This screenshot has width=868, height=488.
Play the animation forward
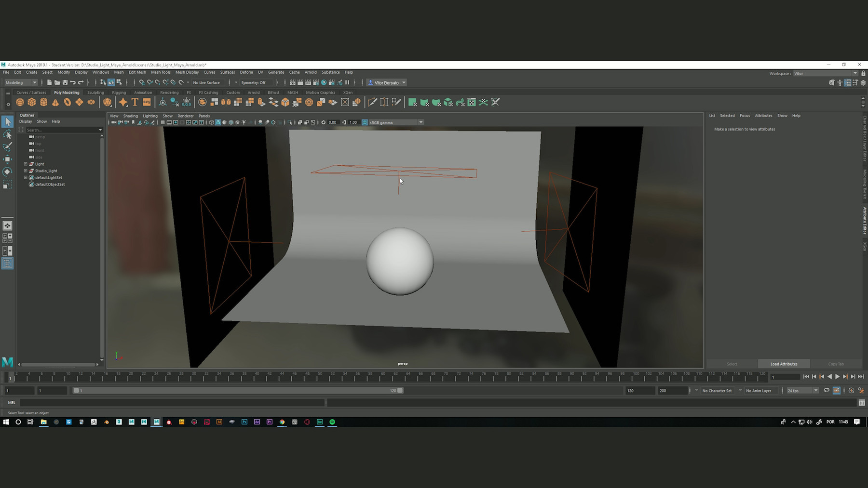[x=837, y=377]
